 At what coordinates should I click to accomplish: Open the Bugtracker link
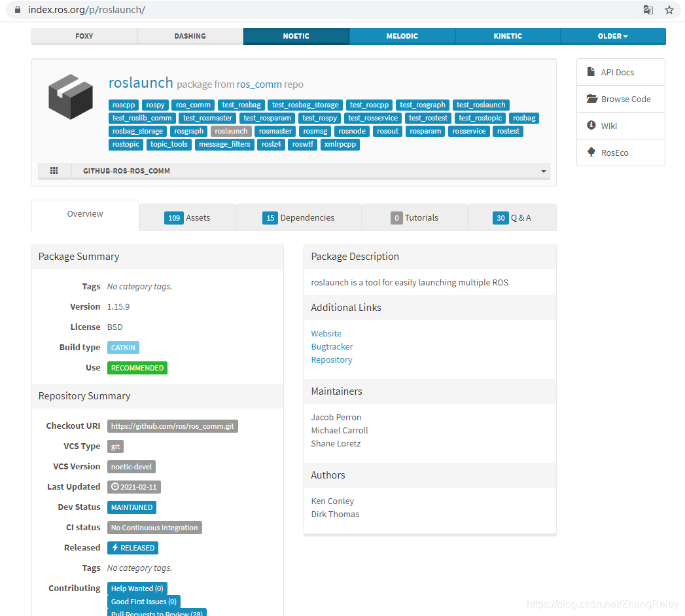point(332,347)
